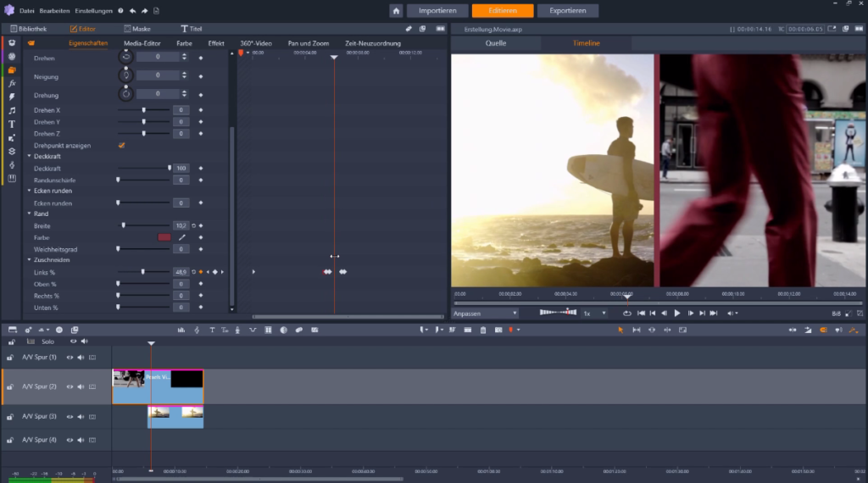The height and width of the screenshot is (483, 868).
Task: Collapse the Zuschneiden section
Action: pos(29,260)
